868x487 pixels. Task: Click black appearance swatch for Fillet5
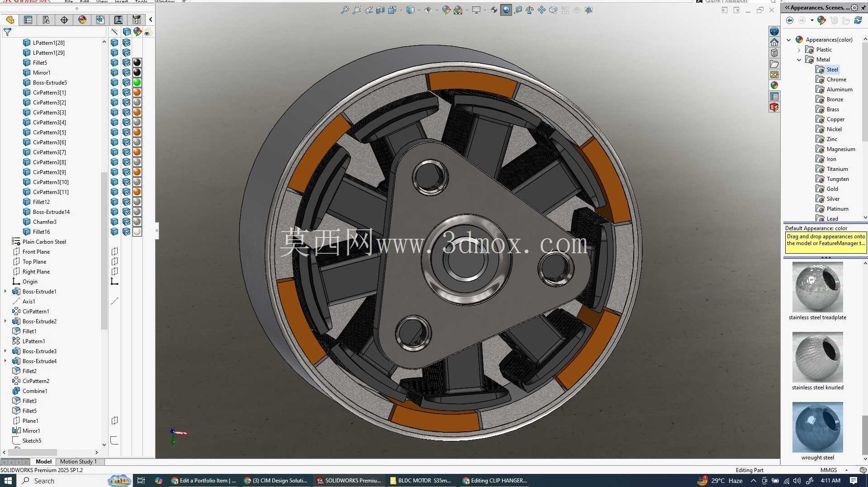click(137, 62)
